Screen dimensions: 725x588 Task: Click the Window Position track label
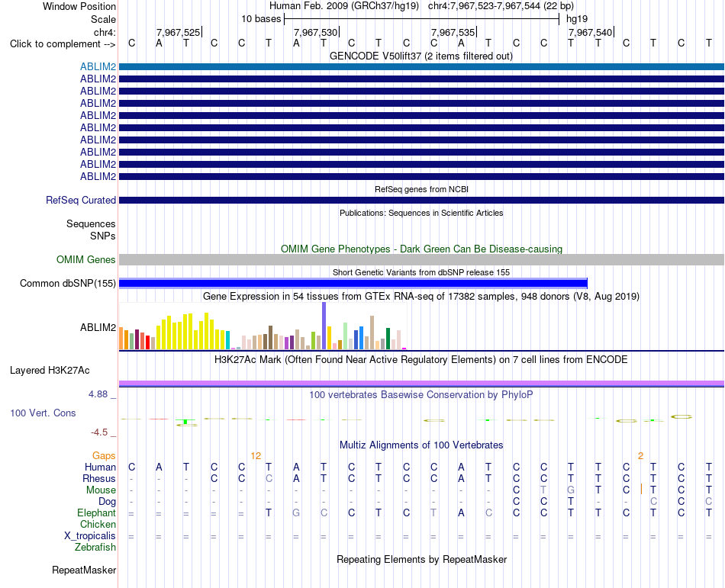point(79,6)
